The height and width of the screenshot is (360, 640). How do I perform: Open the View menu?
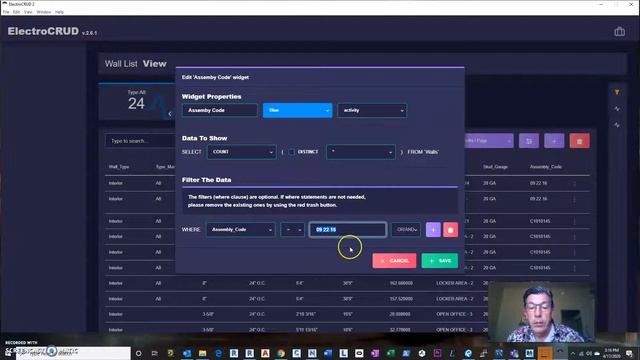(28, 12)
